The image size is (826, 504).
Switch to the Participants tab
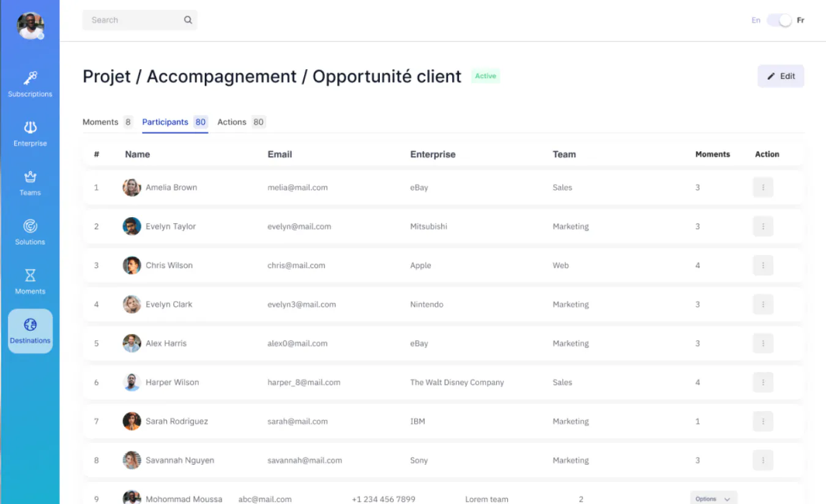pos(175,122)
